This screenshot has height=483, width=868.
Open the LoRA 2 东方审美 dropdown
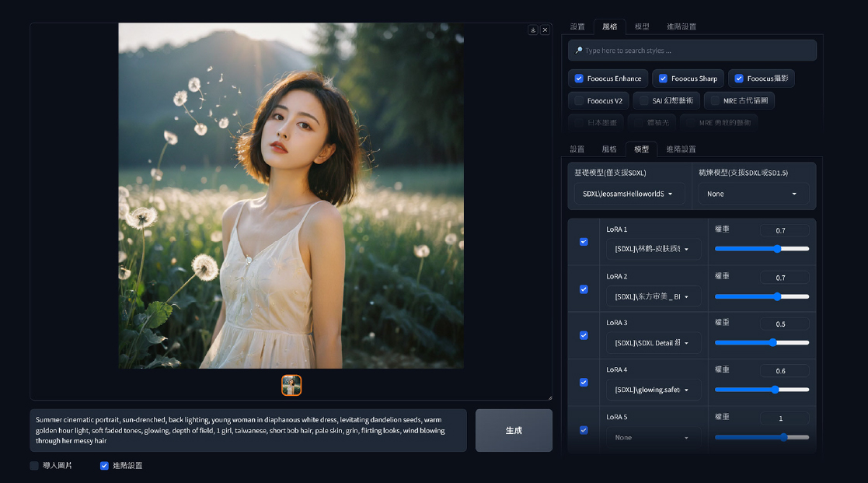[x=654, y=297]
